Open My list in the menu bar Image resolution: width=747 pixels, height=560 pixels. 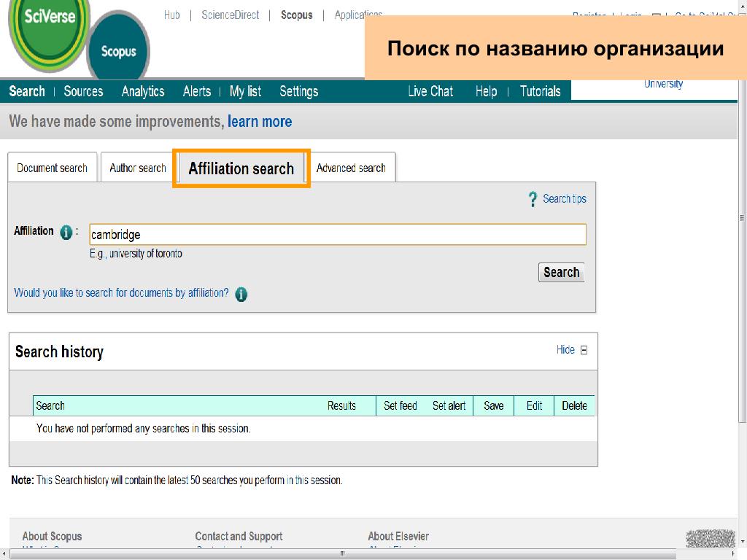pos(245,91)
